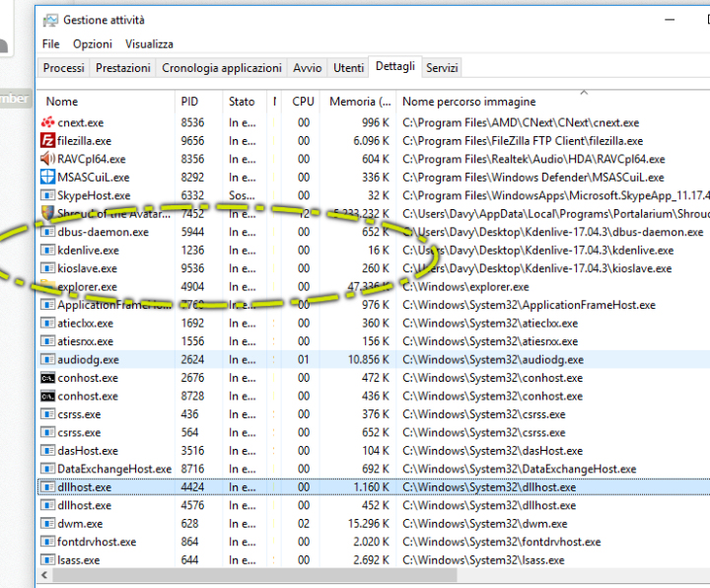Screen dimensions: 710x588
Task: Click the kioslave.exe process icon
Action: point(47,268)
